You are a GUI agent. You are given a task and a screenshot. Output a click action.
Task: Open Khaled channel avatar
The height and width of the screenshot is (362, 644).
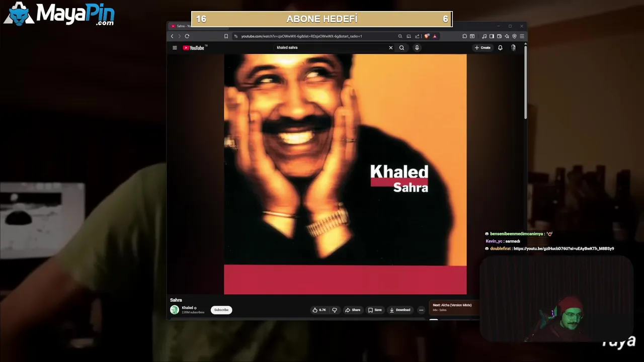click(175, 310)
